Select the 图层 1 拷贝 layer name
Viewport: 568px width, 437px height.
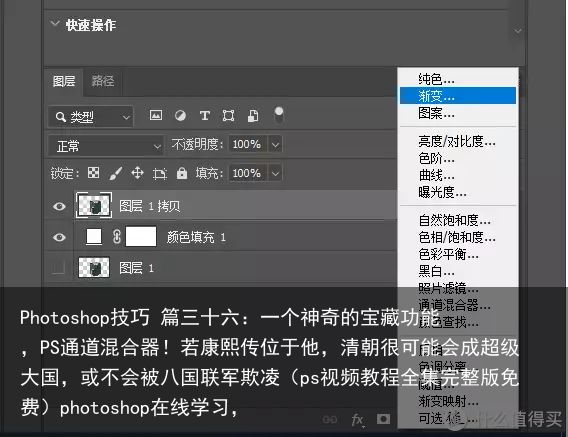pyautogui.click(x=150, y=206)
